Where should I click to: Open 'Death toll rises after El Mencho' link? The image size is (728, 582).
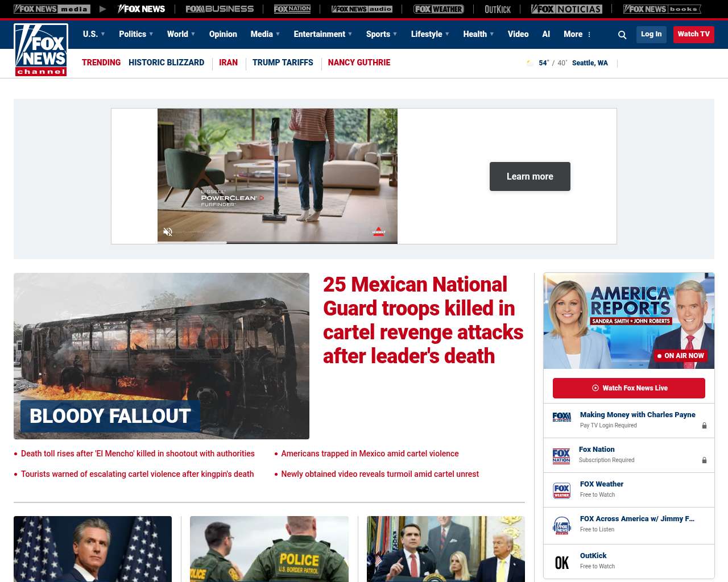point(138,454)
